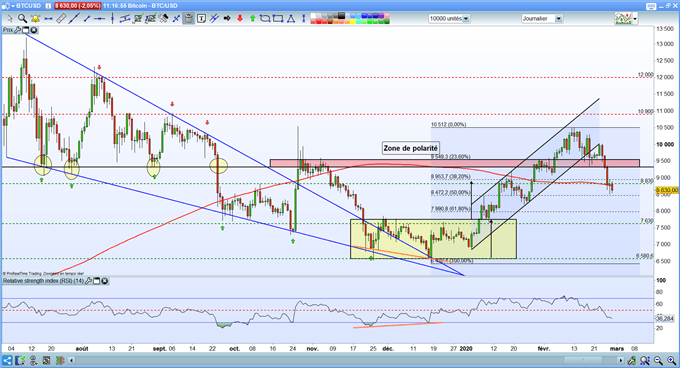Pick the green up arrow marker
680x368 pixels.
[252, 19]
